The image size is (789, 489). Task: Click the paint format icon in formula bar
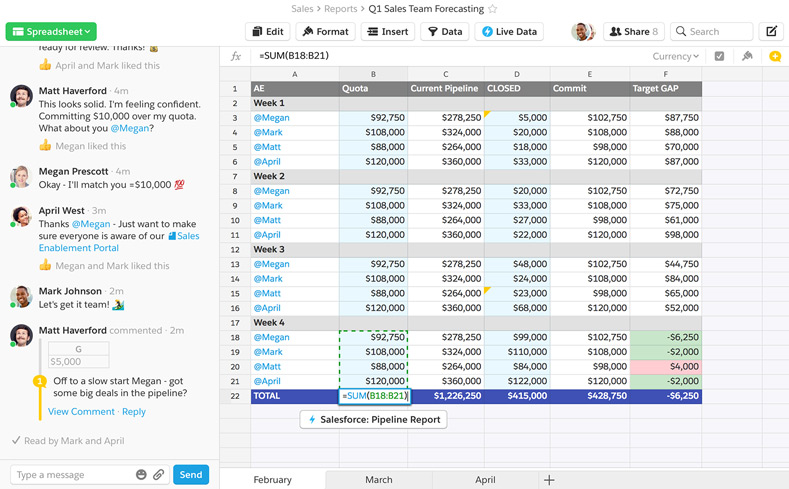coord(746,57)
